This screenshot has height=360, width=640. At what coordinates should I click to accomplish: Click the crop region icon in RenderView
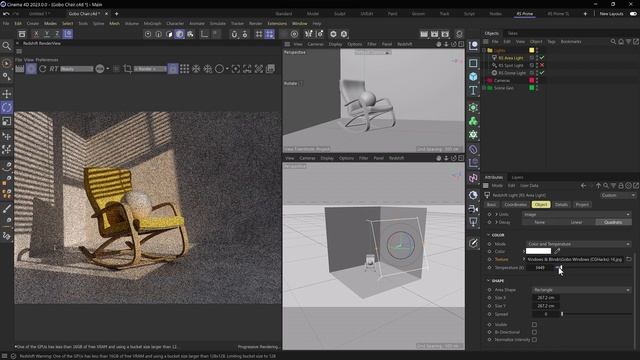tap(127, 69)
